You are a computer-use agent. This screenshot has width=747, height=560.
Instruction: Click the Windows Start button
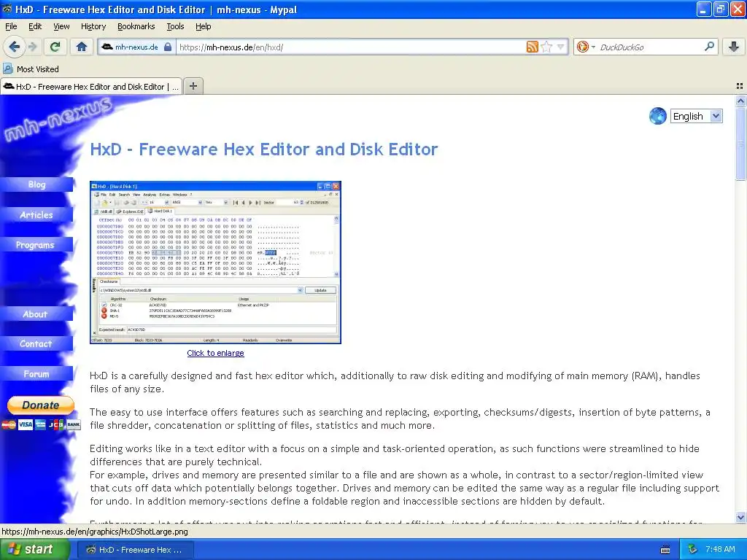(34, 550)
